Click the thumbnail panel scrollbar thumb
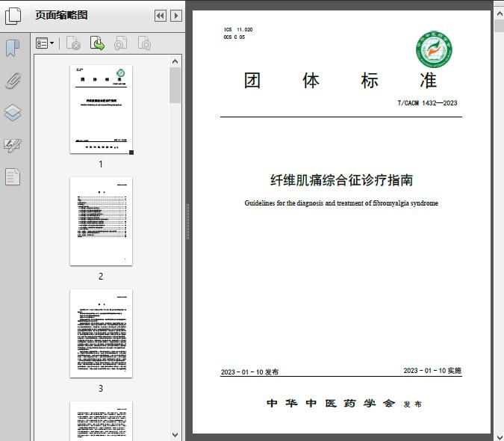This screenshot has height=441, width=504. [175, 85]
